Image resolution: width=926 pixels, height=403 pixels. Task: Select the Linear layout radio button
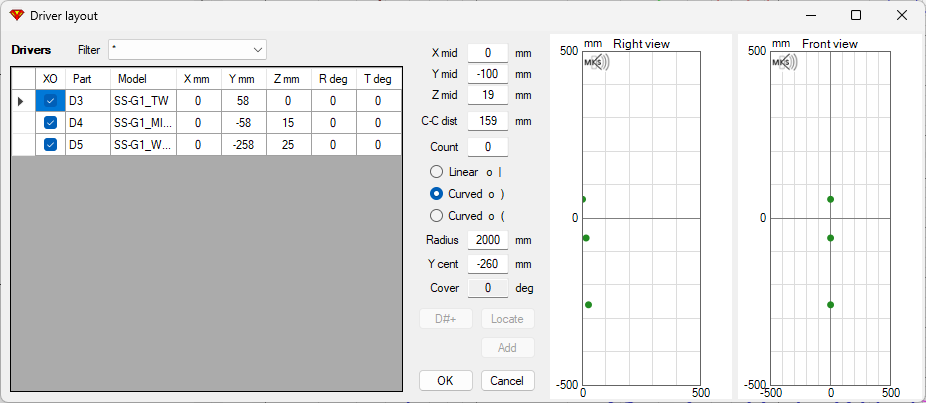(x=436, y=172)
